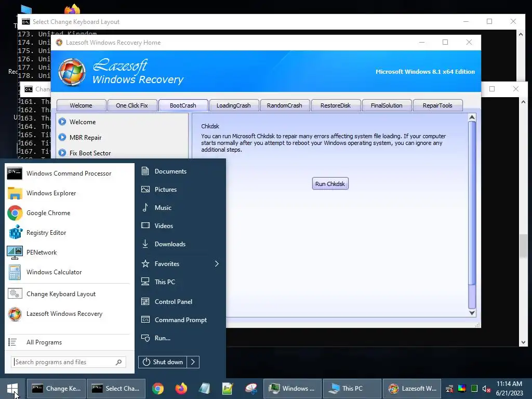
Task: Click the Chkdsk panel scrollbar thumb
Action: point(472,203)
